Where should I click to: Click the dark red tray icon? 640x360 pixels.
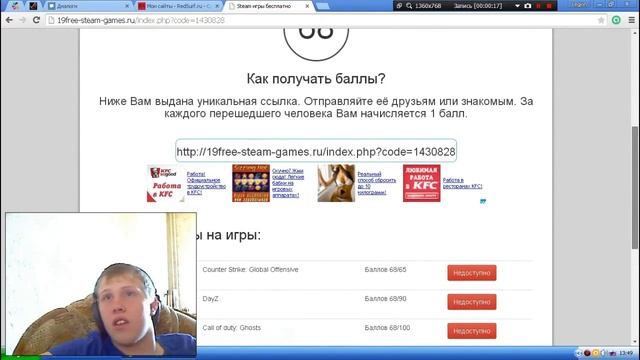point(587,353)
